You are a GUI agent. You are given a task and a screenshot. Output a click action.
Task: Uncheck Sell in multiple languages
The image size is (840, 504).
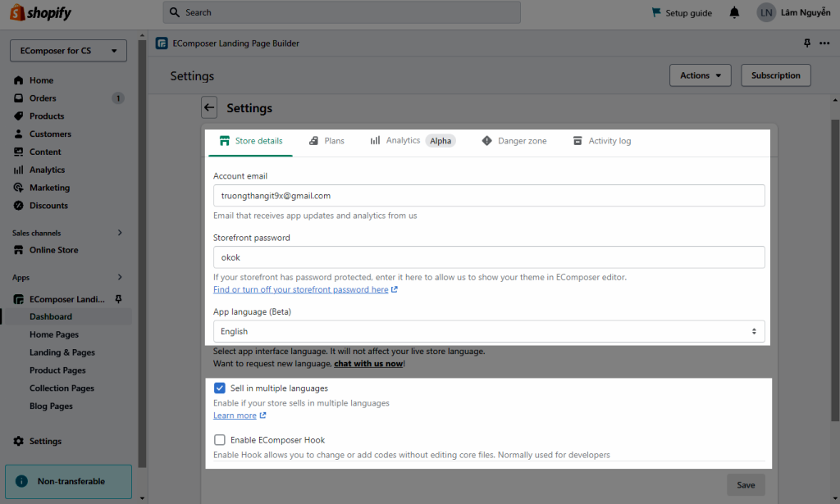click(x=220, y=388)
